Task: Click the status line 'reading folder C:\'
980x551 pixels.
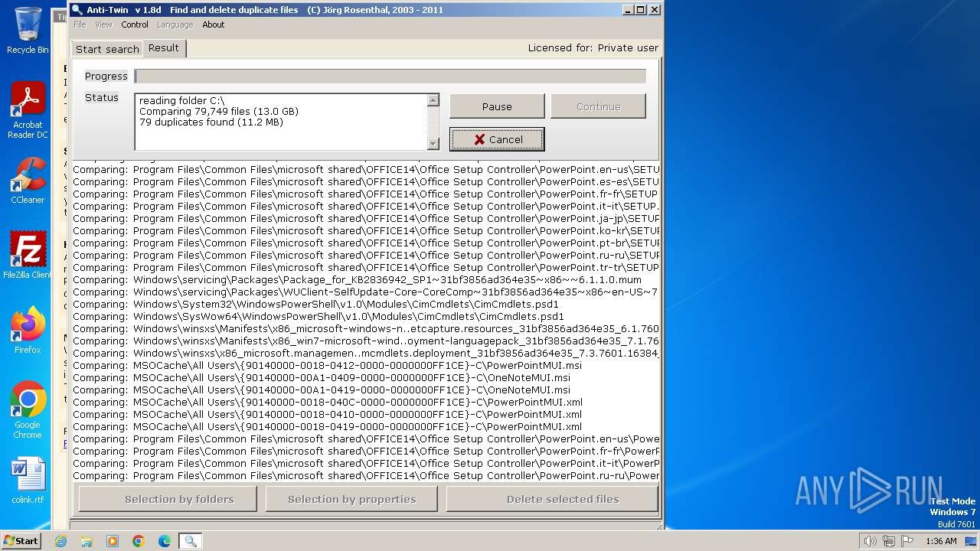Action: tap(181, 100)
